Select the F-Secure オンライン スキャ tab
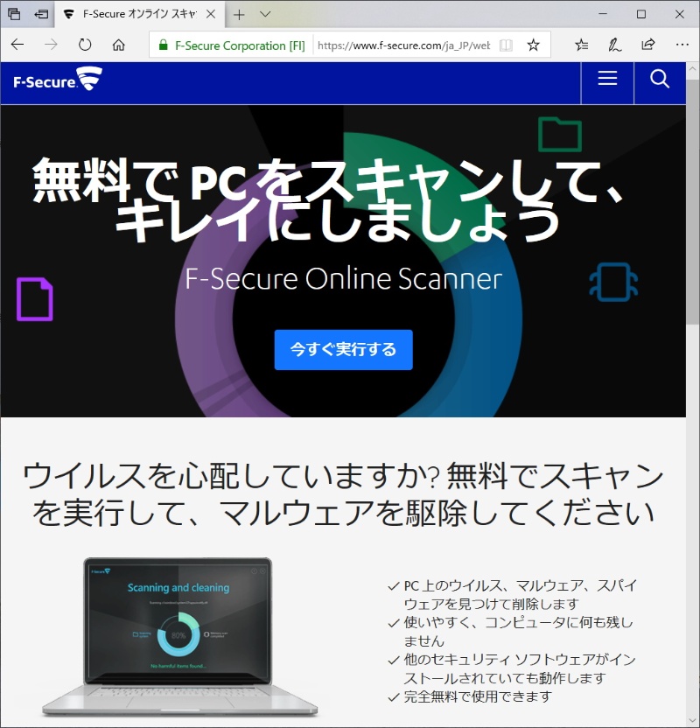 coord(139,14)
